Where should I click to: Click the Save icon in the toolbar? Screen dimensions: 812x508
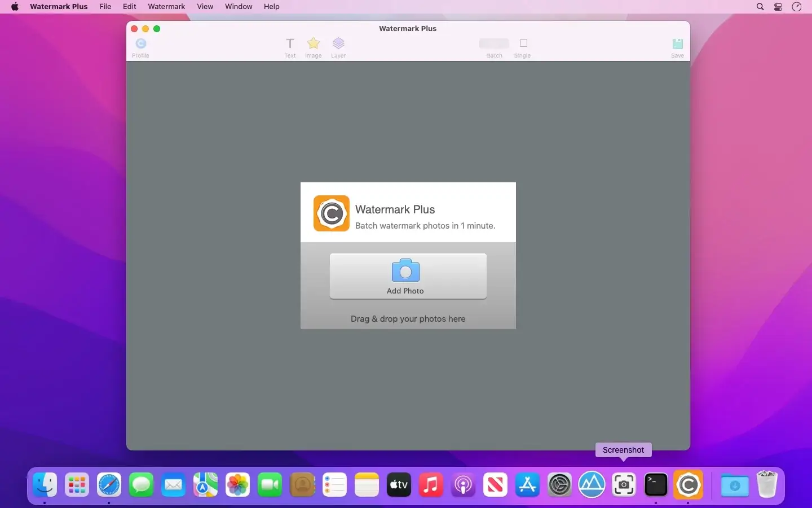coord(678,47)
